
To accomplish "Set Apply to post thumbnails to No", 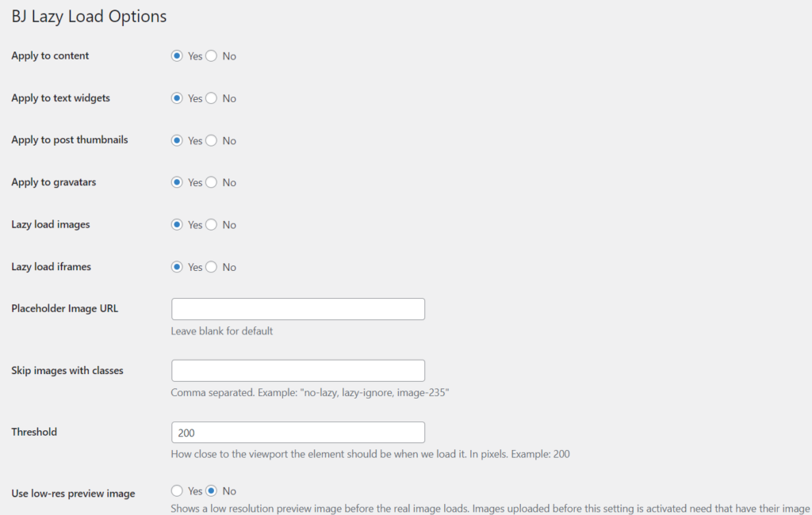I will (x=212, y=140).
